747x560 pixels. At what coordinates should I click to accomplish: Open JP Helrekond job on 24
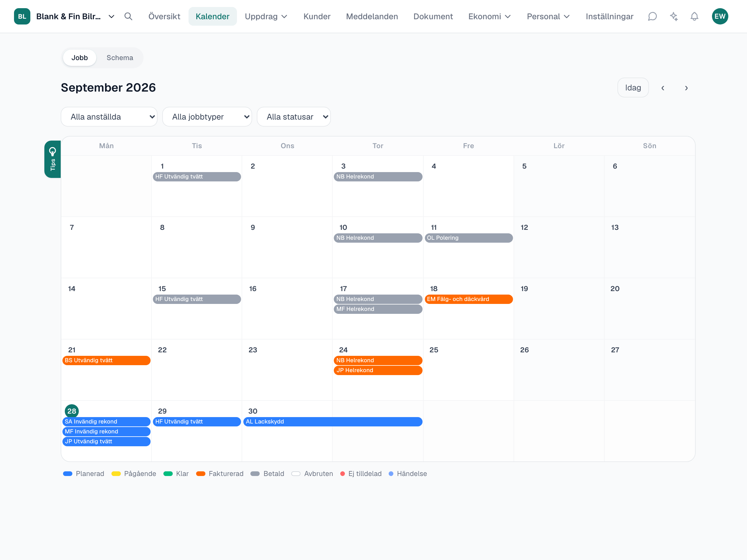pyautogui.click(x=378, y=370)
